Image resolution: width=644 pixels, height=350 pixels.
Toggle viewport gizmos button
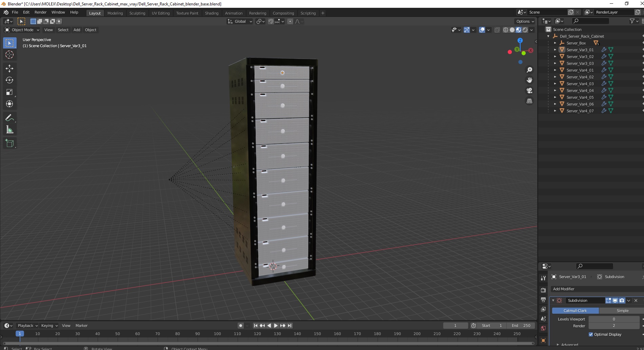point(467,30)
